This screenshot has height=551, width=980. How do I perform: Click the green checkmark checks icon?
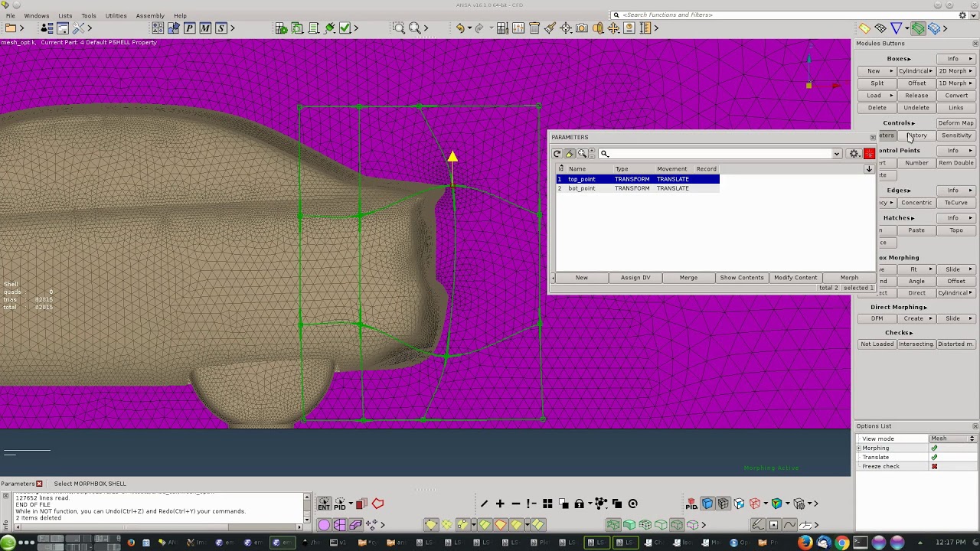[345, 28]
